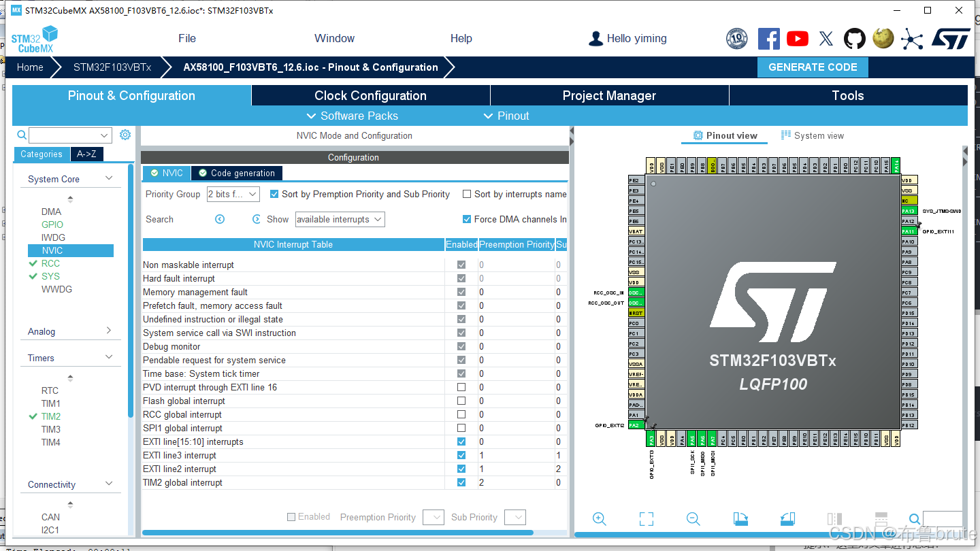This screenshot has width=980, height=551.
Task: Zoom out of the pinout view
Action: (693, 519)
